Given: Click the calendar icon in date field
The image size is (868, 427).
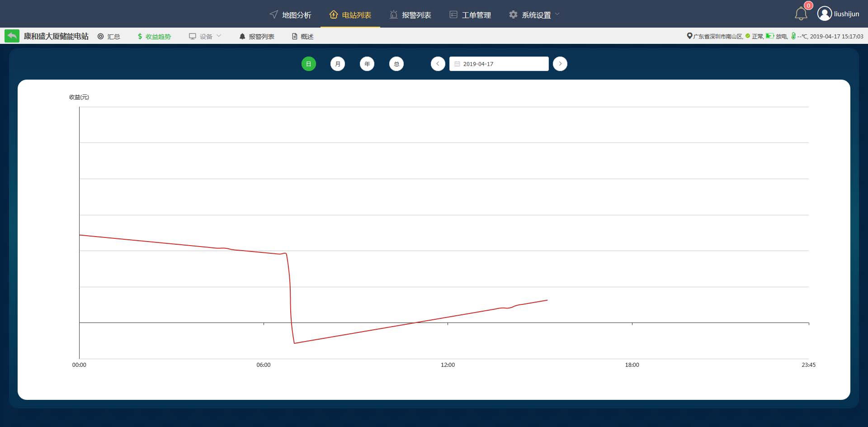Looking at the screenshot, I should 457,64.
